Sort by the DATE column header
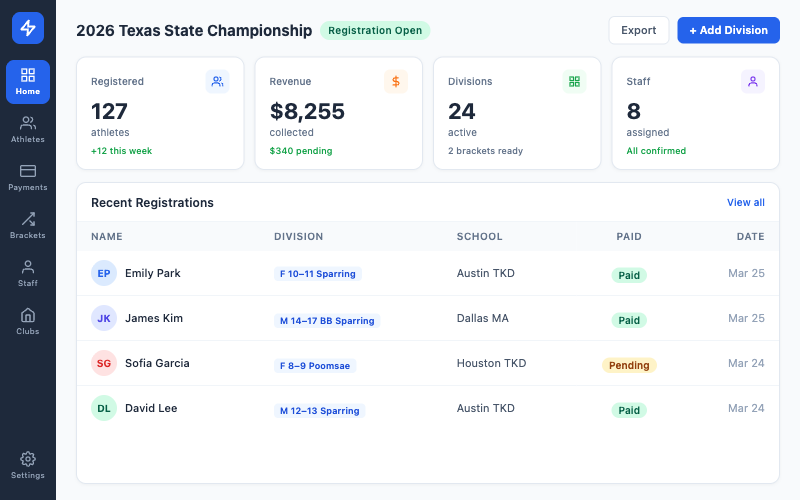Screen dimensions: 800x500 click(x=751, y=237)
